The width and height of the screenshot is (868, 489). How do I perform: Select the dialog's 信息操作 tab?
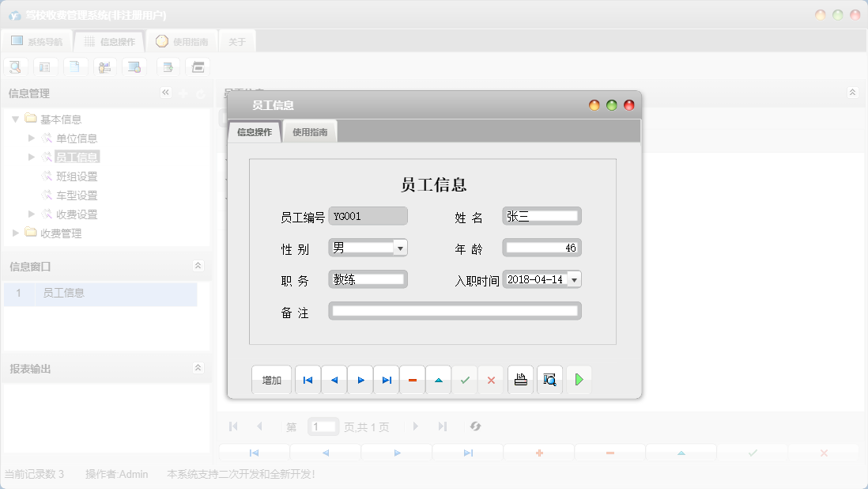pos(255,132)
